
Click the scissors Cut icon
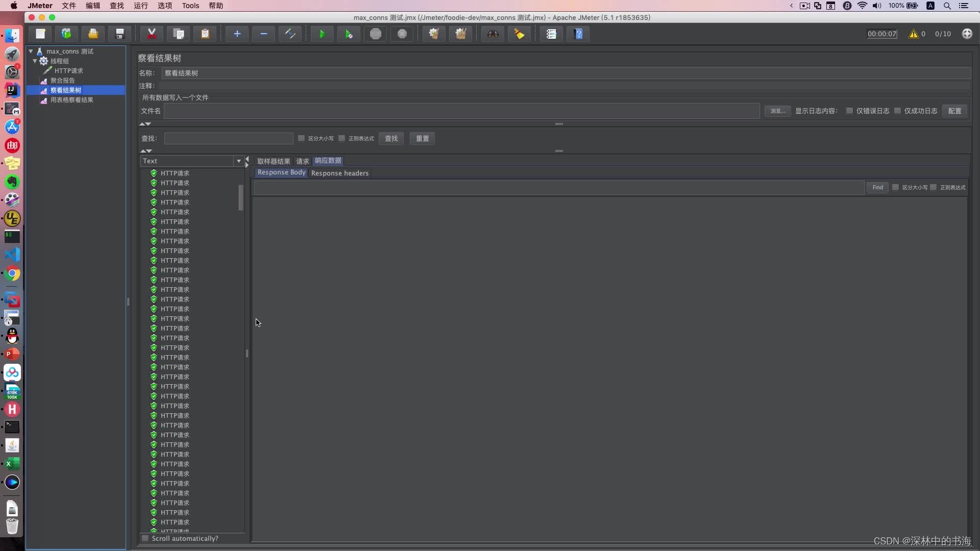point(152,34)
